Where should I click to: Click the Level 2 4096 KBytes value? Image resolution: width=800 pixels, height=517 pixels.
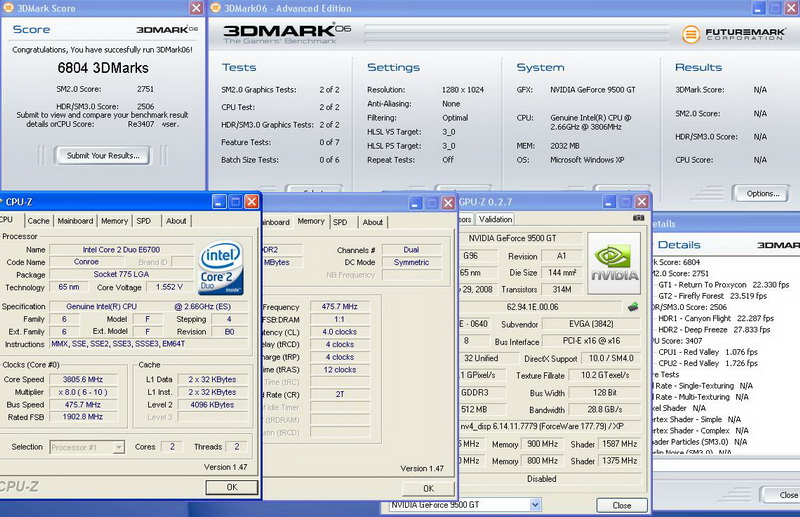(212, 404)
